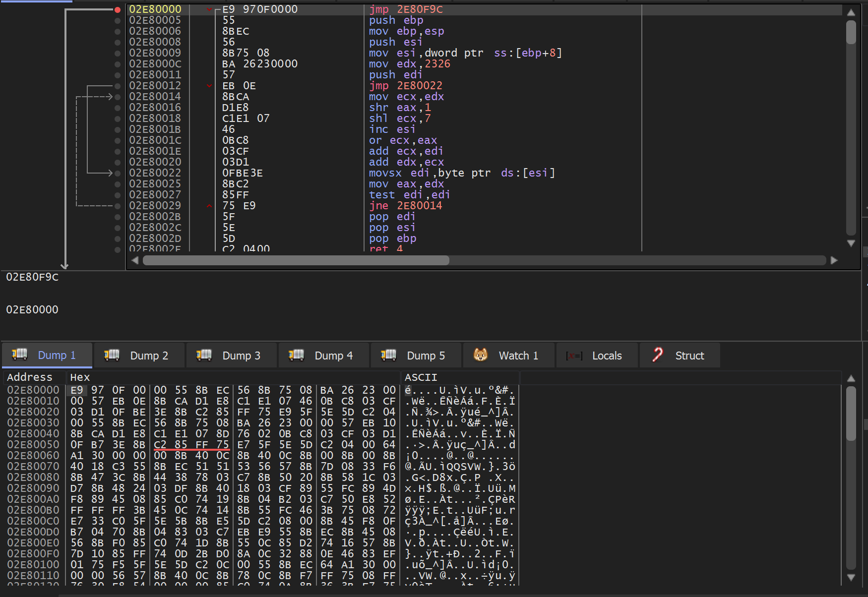868x597 pixels.
Task: Select the 'mov esi,dword ptr ss:[ebp+8]' instruction
Action: [465, 53]
